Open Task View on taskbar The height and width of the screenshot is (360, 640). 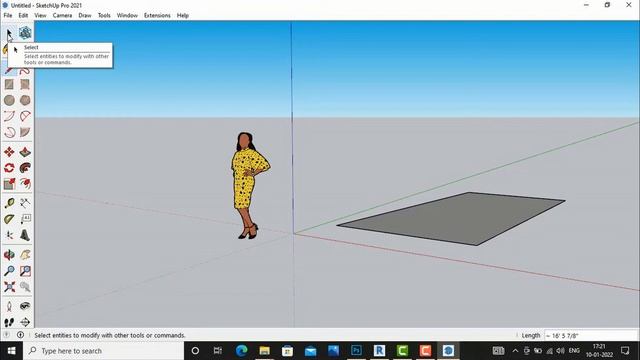[218, 351]
